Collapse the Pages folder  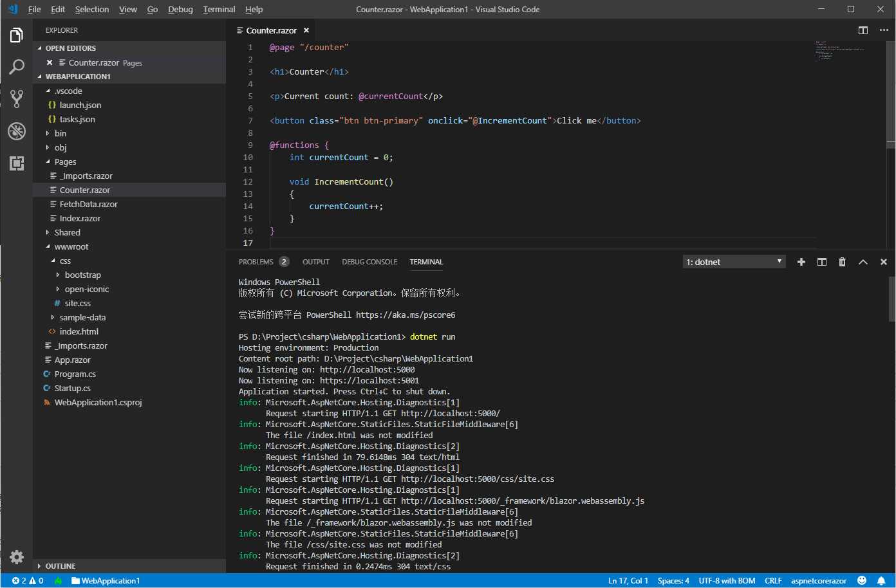pos(129,161)
